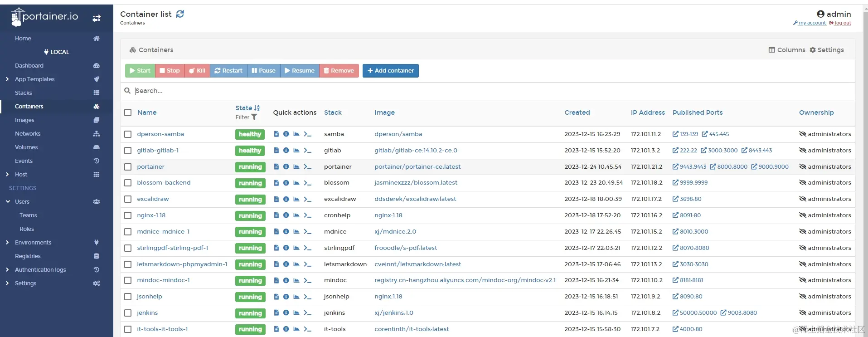
Task: Click the Remove button
Action: point(339,71)
